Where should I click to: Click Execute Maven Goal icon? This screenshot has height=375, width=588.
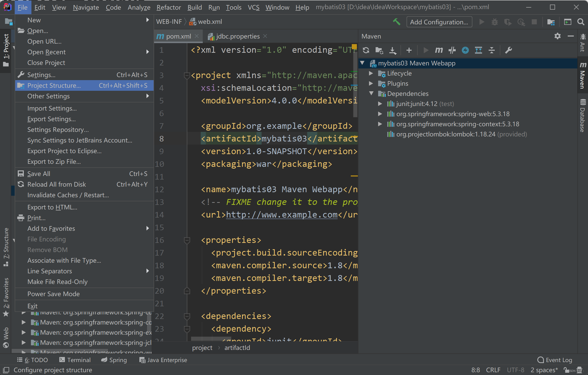click(439, 50)
